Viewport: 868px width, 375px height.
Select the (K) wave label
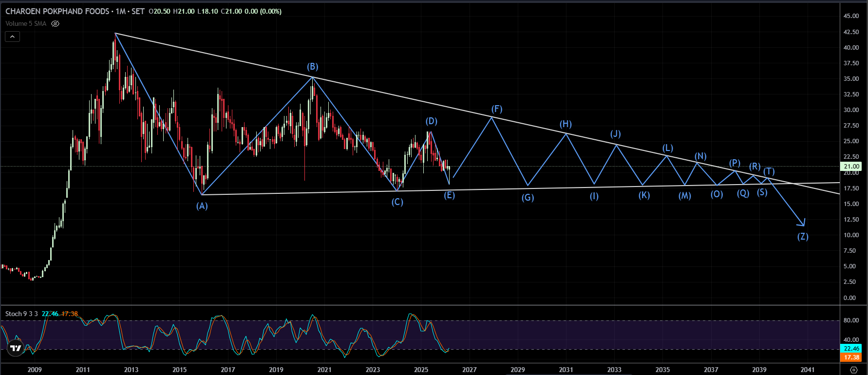[x=644, y=195]
